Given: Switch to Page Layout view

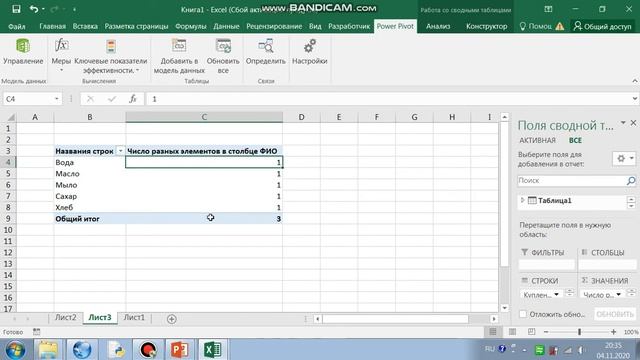Looking at the screenshot, I should 512,332.
